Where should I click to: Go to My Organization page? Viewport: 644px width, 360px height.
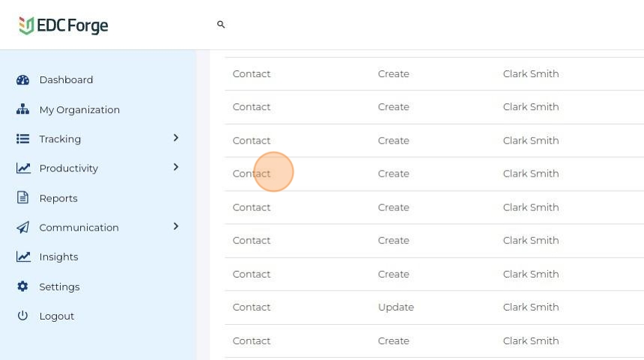79,109
